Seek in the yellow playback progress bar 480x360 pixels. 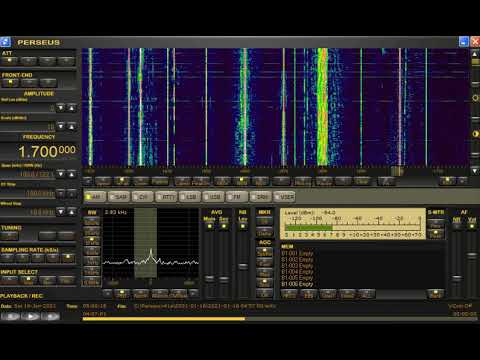279,319
